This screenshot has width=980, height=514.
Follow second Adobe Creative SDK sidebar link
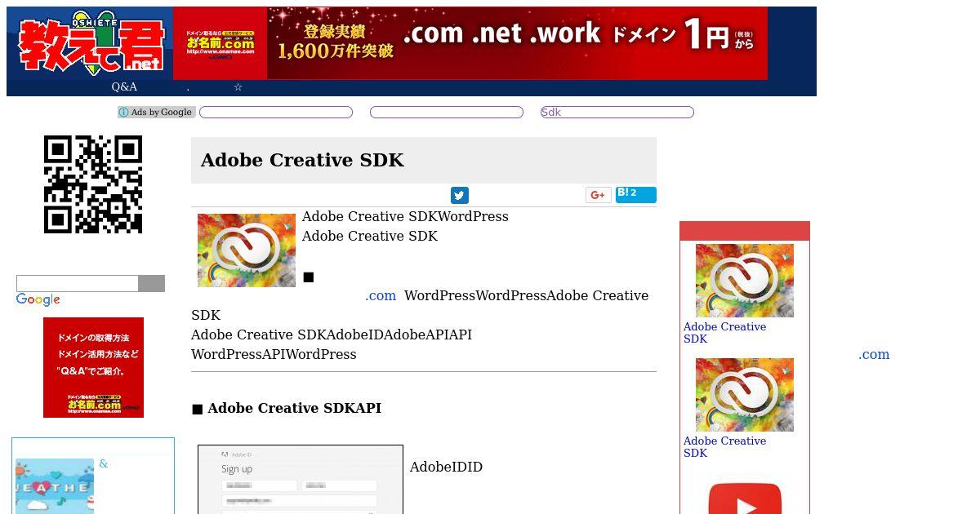coord(725,447)
